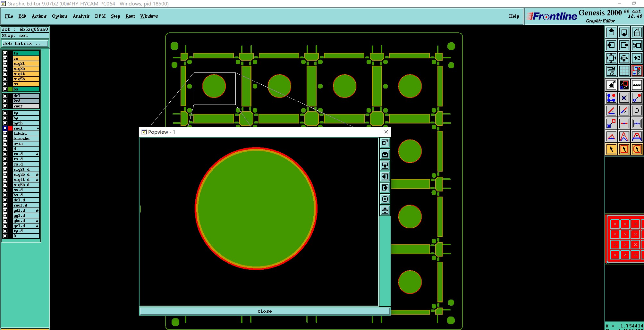Image resolution: width=644 pixels, height=330 pixels.
Task: Click the Help button
Action: click(514, 16)
